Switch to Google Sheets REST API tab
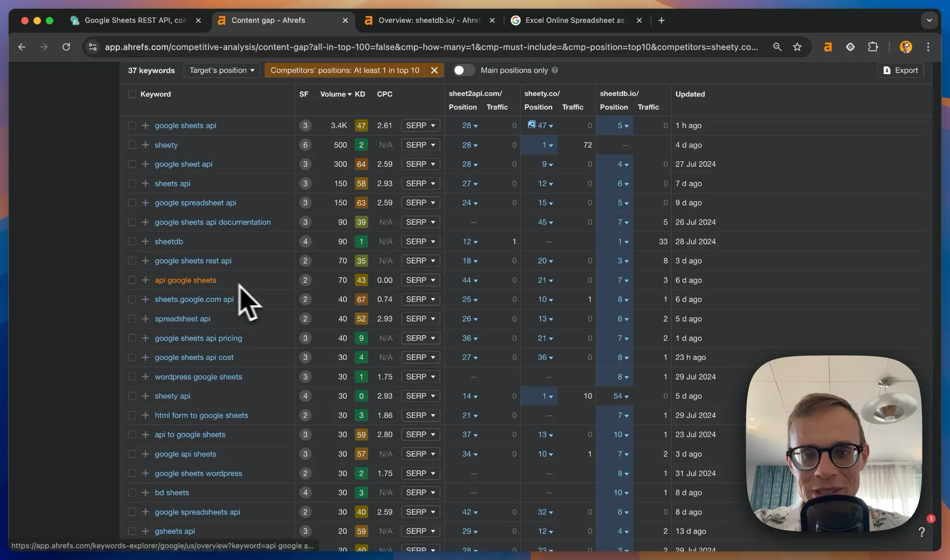The height and width of the screenshot is (560, 950). (135, 20)
